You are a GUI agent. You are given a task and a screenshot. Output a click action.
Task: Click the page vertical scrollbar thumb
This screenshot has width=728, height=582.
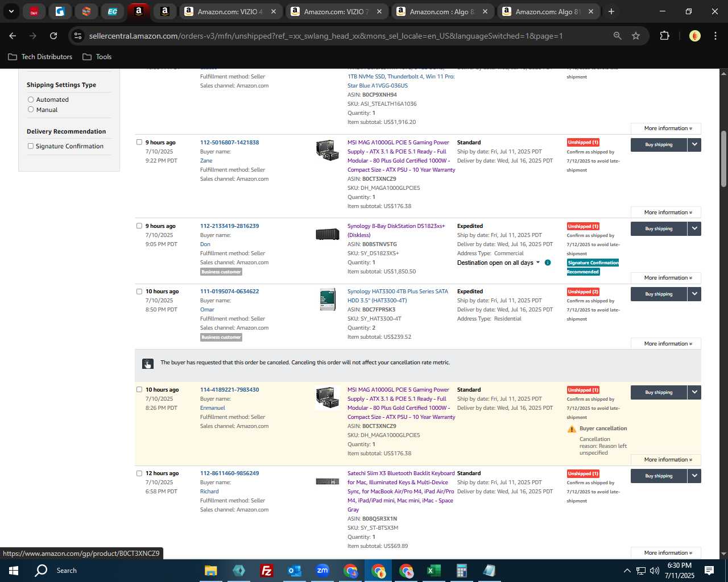[723, 159]
